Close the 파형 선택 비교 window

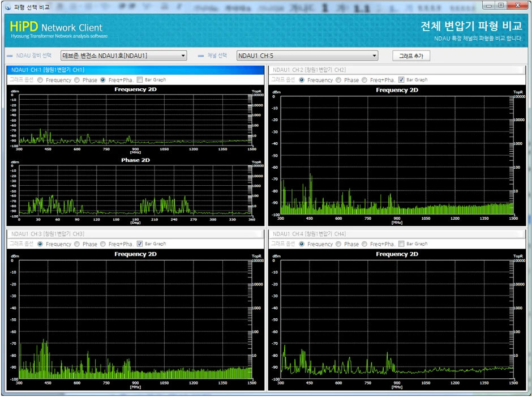click(518, 6)
